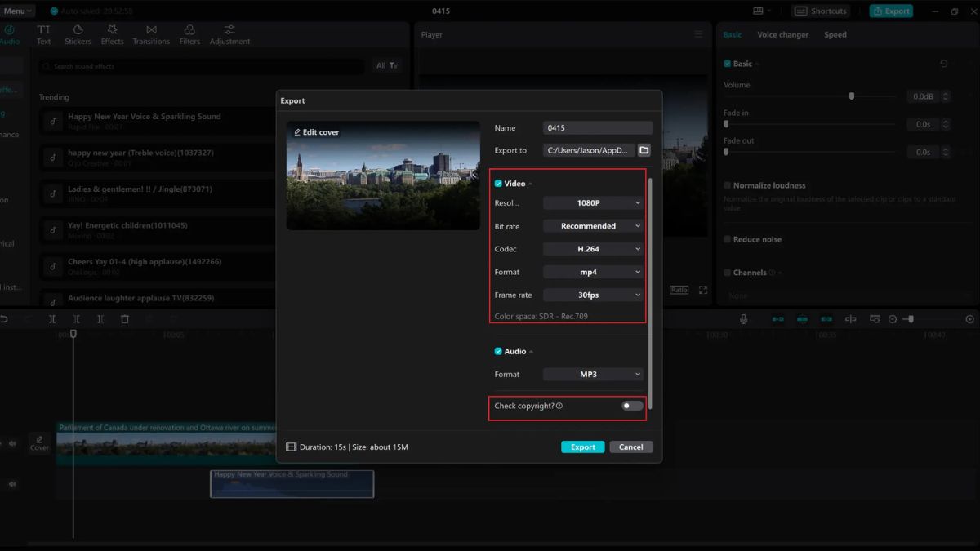Click the Name input field showing 0415
The width and height of the screenshot is (980, 551).
coord(598,128)
